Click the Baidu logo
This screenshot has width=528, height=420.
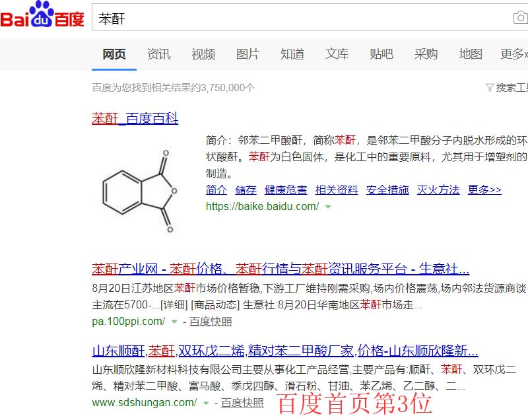[x=42, y=14]
